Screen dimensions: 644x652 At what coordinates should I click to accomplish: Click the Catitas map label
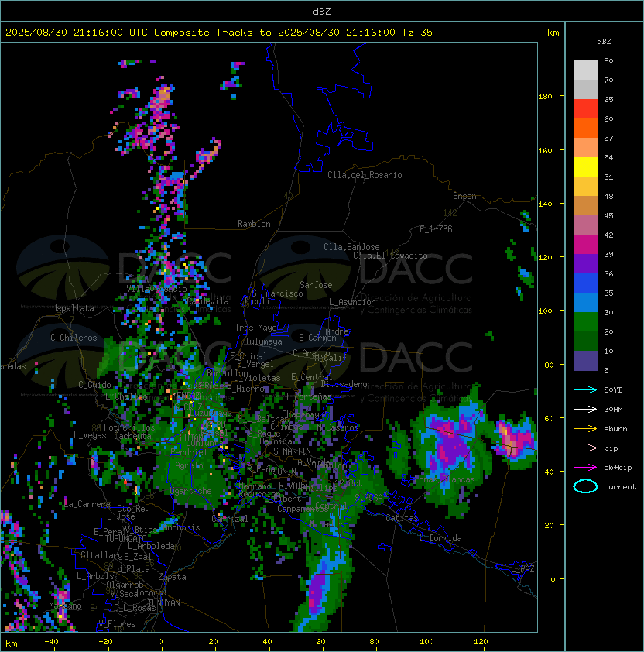click(x=402, y=519)
